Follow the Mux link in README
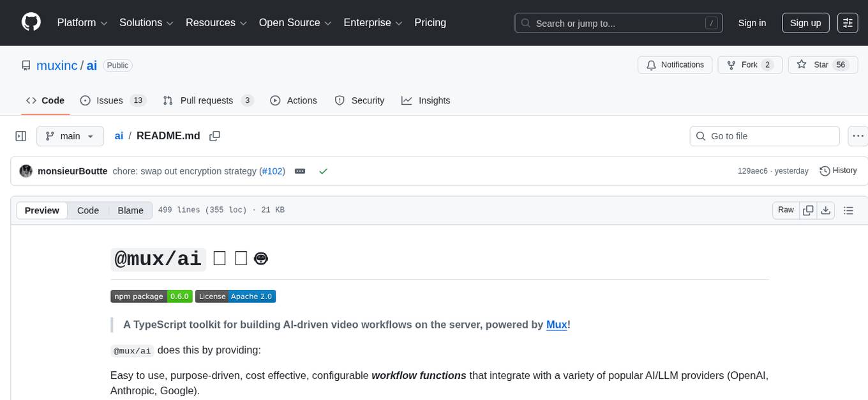Screen dimensions: 868x400 (x=557, y=325)
